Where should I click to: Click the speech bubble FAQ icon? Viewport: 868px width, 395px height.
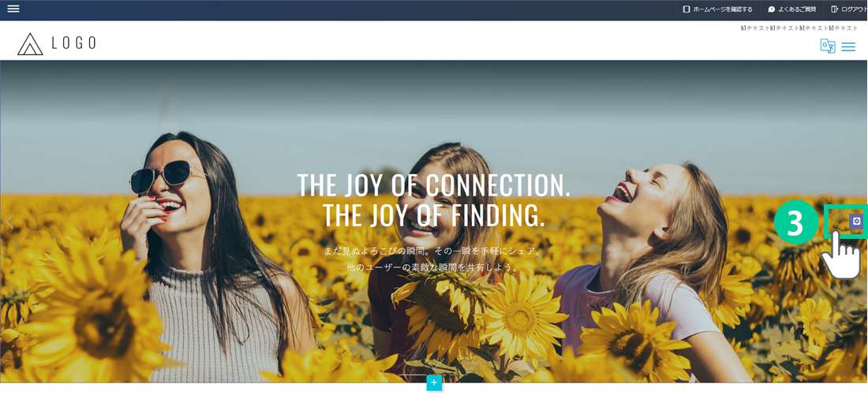(772, 9)
